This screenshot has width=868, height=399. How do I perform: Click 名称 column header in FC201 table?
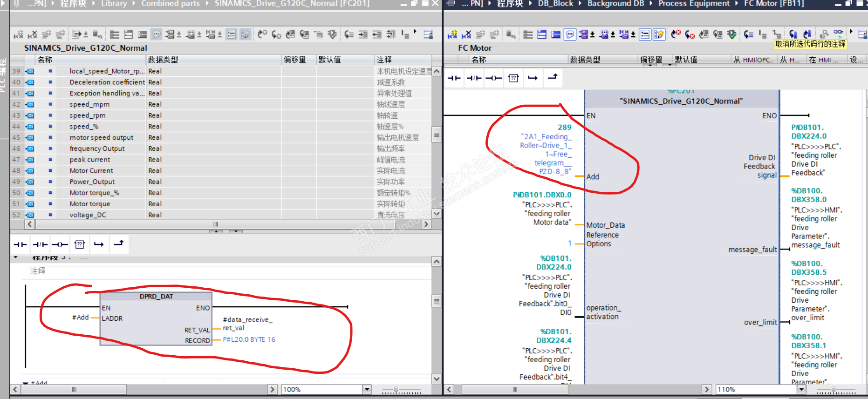coord(91,60)
